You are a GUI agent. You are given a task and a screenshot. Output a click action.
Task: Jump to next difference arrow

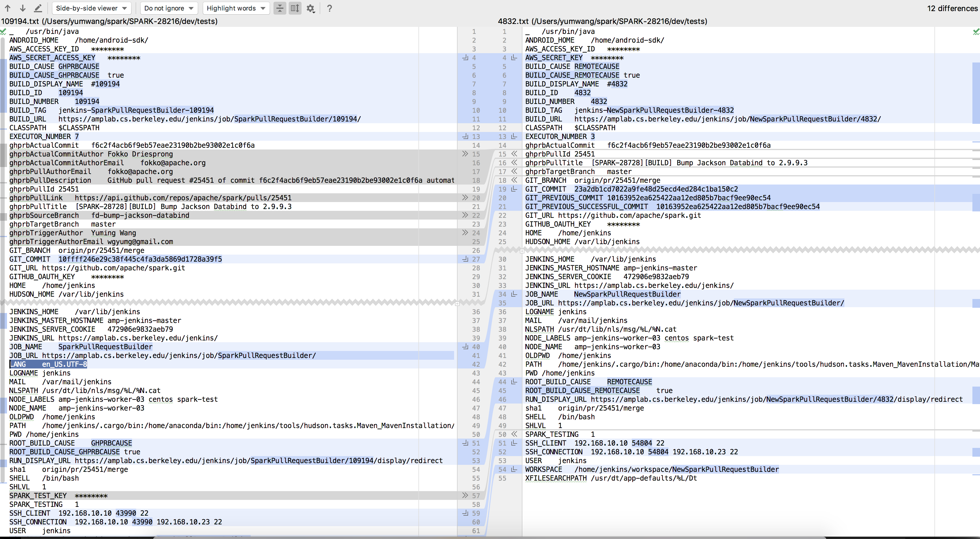23,8
